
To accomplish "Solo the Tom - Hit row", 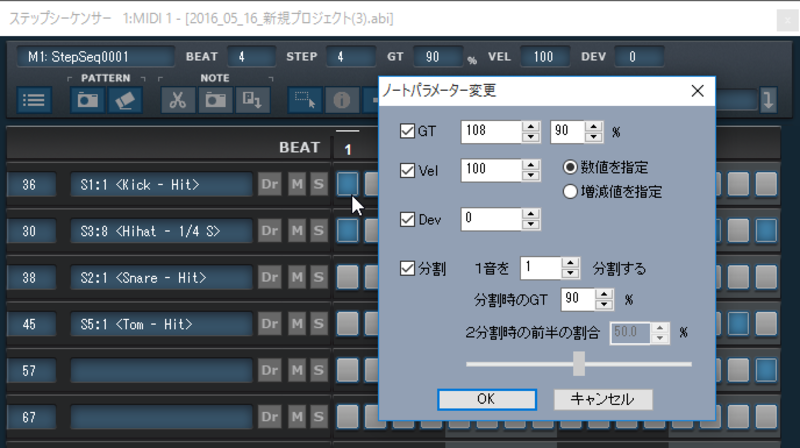I will coord(318,323).
